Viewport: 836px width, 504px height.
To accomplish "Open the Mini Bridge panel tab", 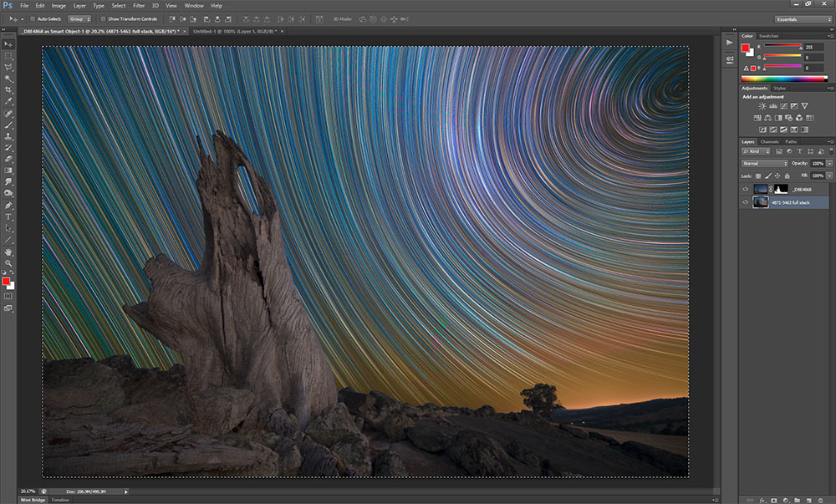I will tap(33, 501).
